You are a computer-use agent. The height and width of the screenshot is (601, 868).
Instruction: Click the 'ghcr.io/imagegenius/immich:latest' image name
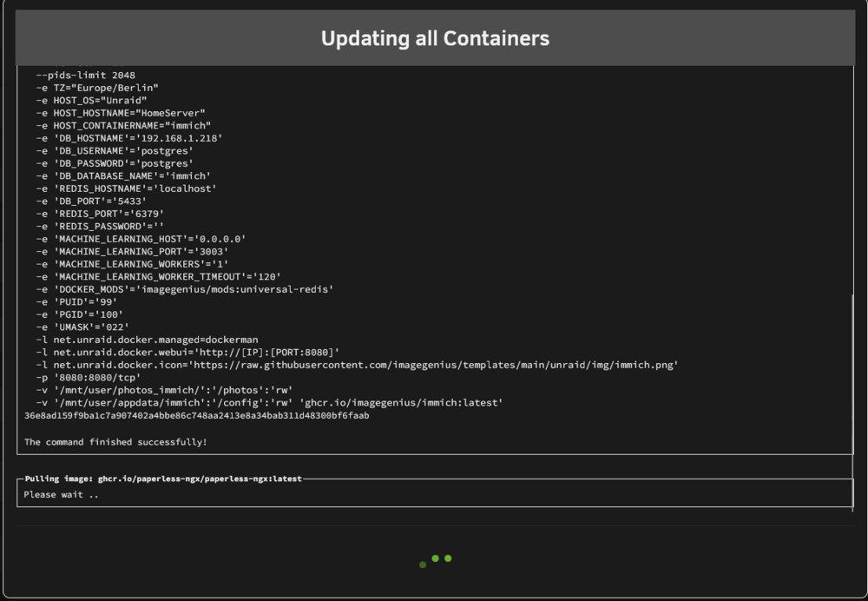tap(401, 403)
